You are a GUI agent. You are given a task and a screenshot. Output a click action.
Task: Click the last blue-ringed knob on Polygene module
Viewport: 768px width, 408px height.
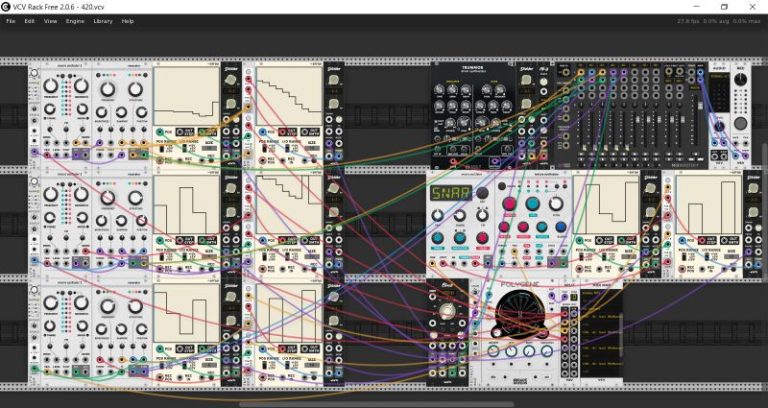coord(547,351)
